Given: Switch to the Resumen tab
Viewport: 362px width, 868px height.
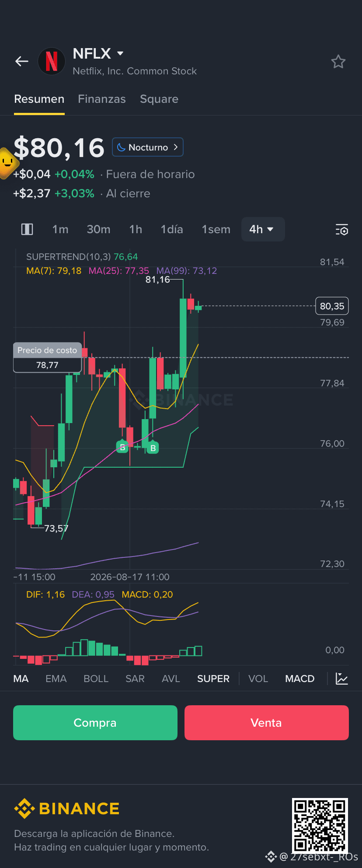Looking at the screenshot, I should point(39,99).
